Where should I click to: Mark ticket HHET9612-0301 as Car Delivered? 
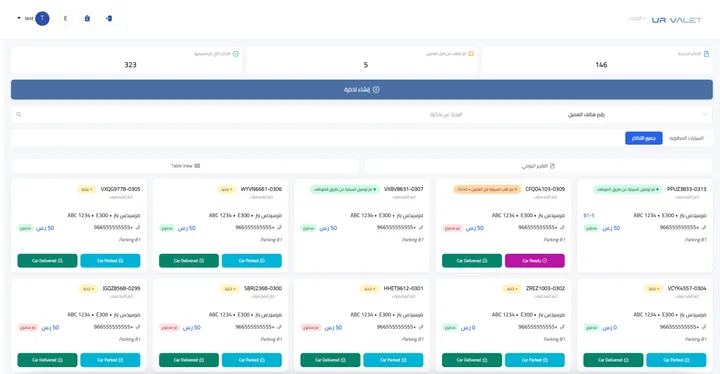[x=330, y=360]
